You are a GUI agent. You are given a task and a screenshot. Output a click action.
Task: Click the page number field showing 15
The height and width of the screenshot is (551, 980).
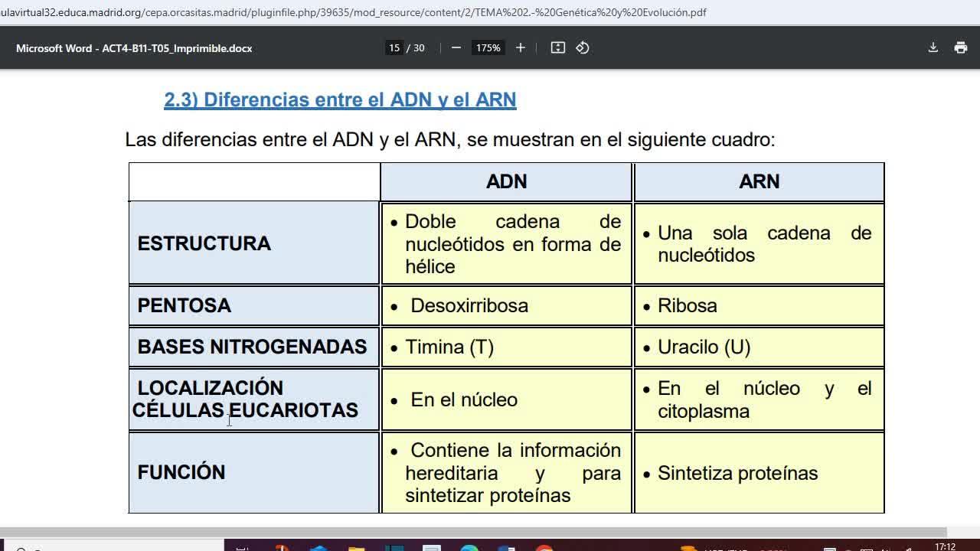tap(394, 47)
